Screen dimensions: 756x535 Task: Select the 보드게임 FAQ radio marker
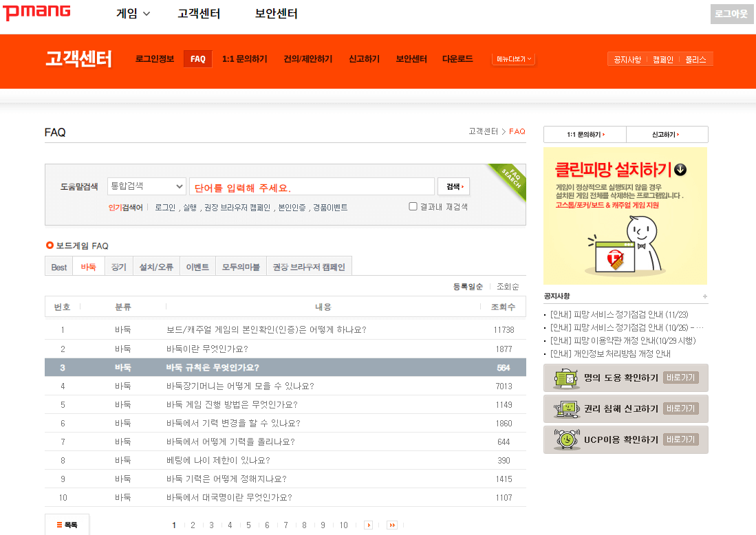click(49, 247)
